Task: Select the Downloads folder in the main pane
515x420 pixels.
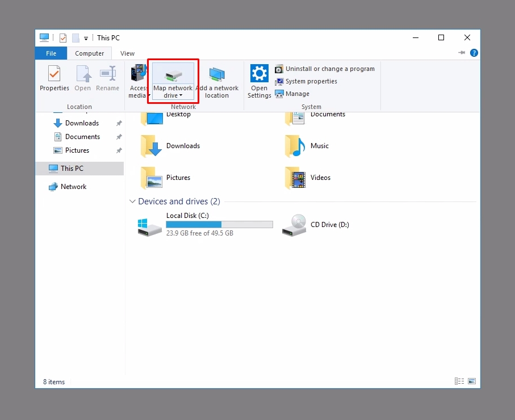Action: click(170, 146)
